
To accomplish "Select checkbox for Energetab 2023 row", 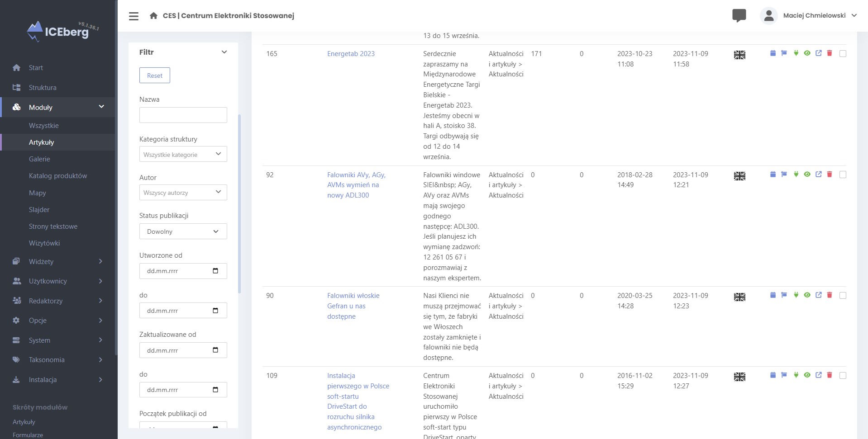I will click(x=843, y=53).
